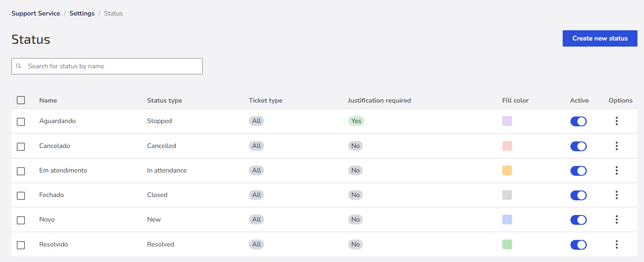Navigate to Settings breadcrumb
Viewport: 644px width, 262px height.
point(82,13)
